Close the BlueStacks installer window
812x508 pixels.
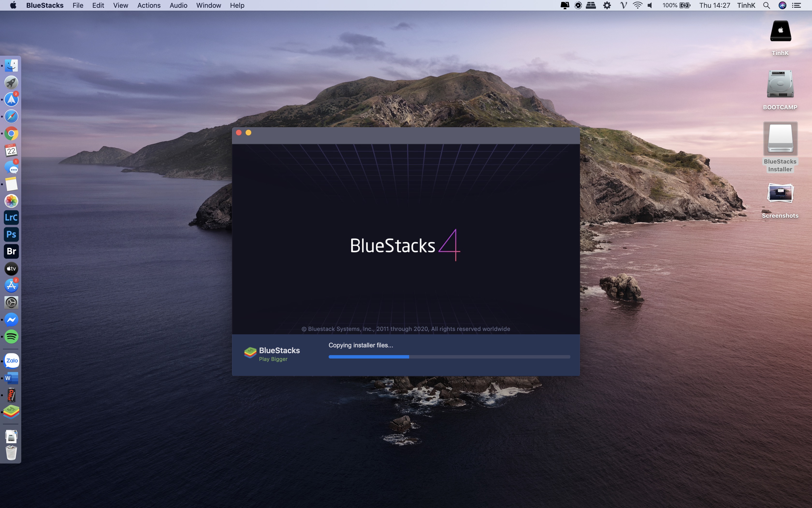pos(239,133)
